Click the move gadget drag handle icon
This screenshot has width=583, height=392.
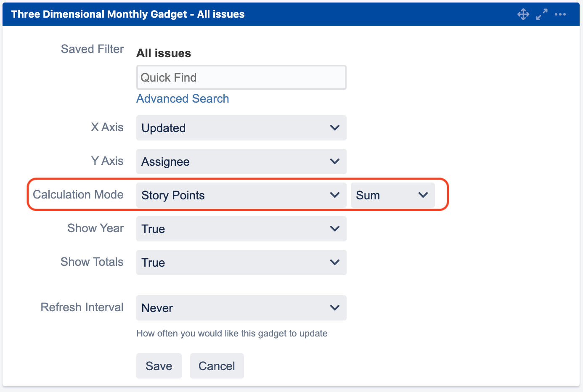point(523,14)
